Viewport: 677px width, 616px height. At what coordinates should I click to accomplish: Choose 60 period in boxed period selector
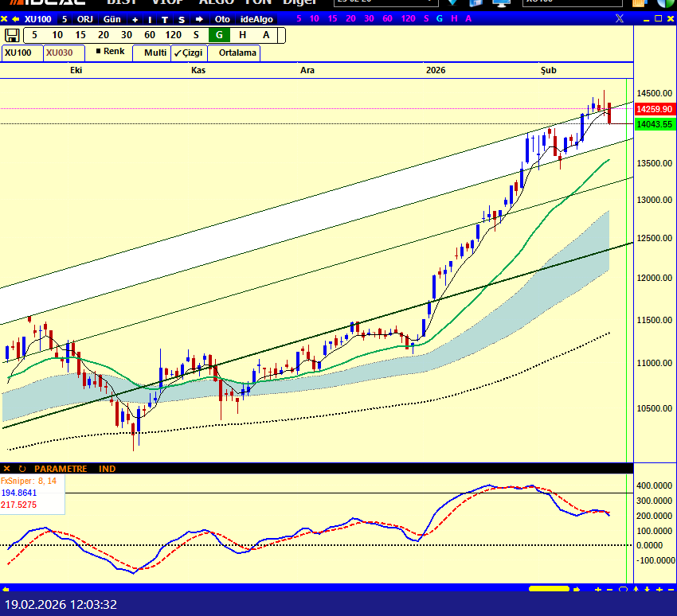point(150,35)
